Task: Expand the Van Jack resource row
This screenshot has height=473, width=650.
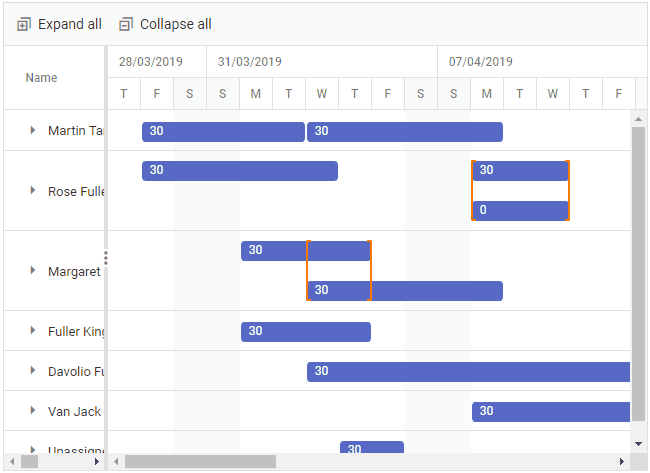Action: click(33, 411)
